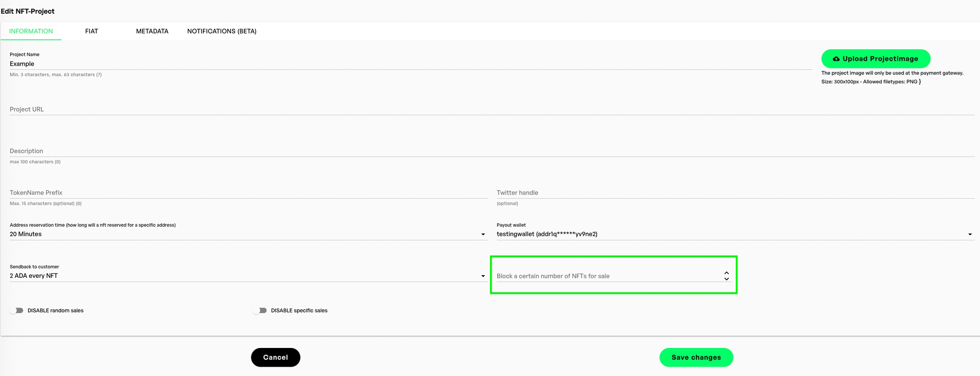Focus the Project Name field
Image resolution: width=980 pixels, height=376 pixels.
point(410,64)
